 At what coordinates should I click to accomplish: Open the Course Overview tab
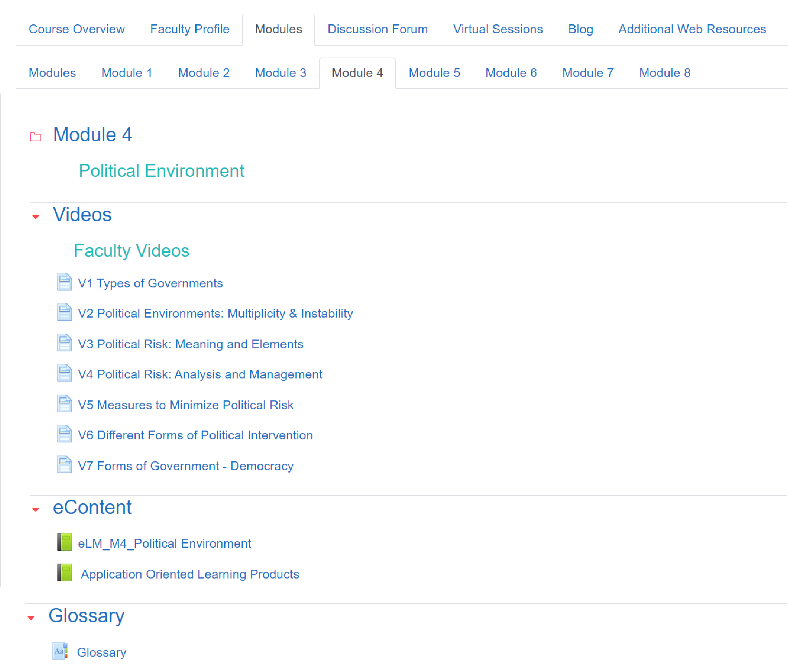pyautogui.click(x=77, y=29)
